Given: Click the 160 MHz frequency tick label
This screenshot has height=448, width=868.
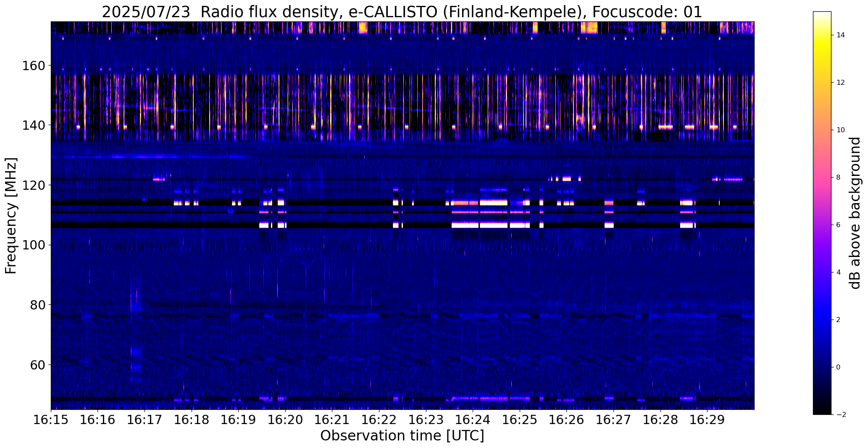Looking at the screenshot, I should (x=34, y=65).
